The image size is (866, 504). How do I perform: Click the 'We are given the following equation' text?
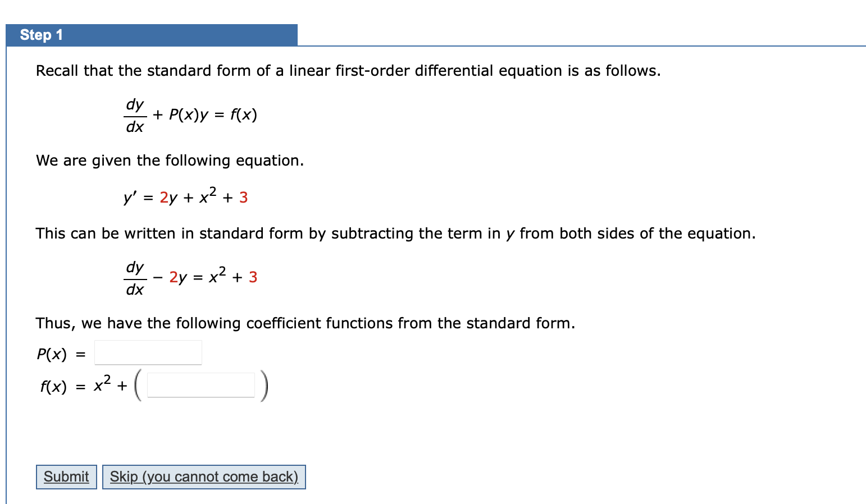(169, 161)
